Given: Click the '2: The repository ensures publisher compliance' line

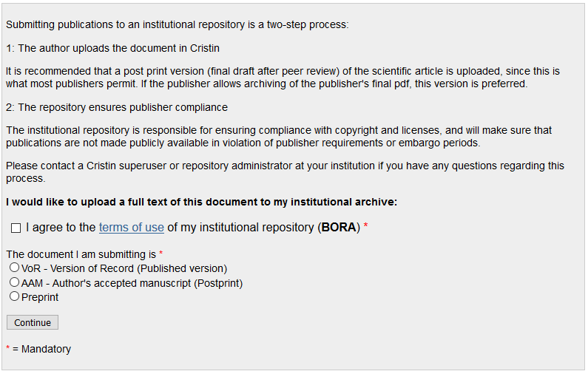Looking at the screenshot, I should coord(117,107).
